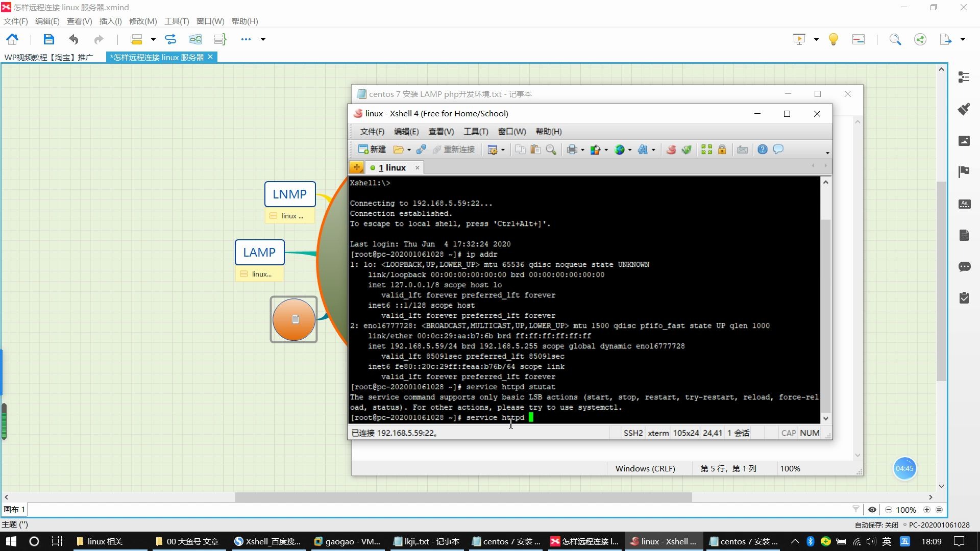Open the Xshell search (magnifier) toolbar icon
The width and height of the screenshot is (980, 551).
click(551, 149)
